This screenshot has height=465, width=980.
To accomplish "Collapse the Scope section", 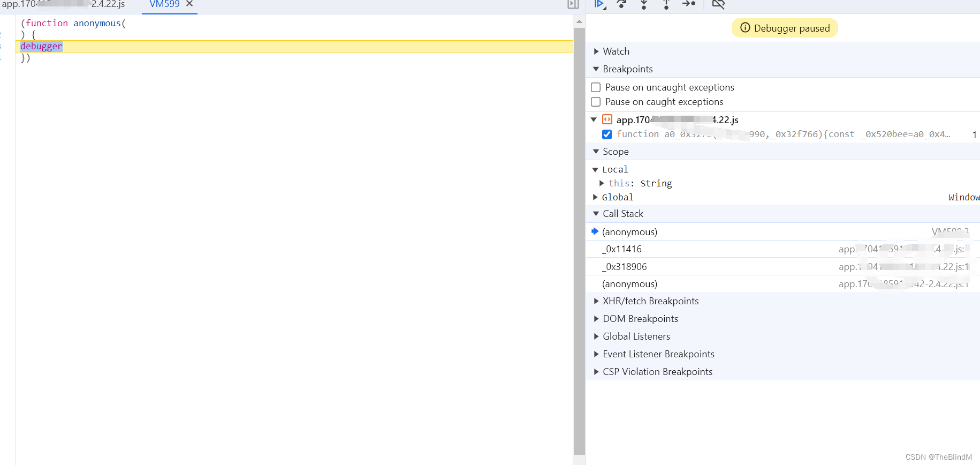I will click(596, 152).
